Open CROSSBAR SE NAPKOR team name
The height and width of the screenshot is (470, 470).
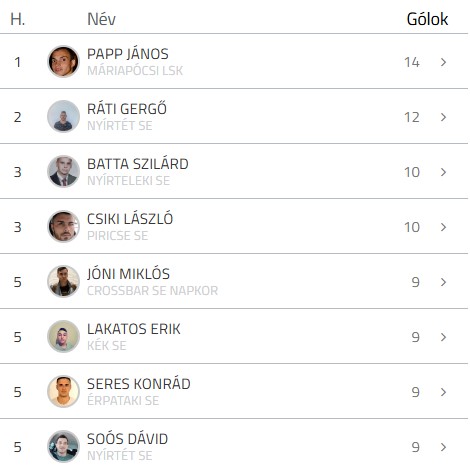tap(152, 291)
